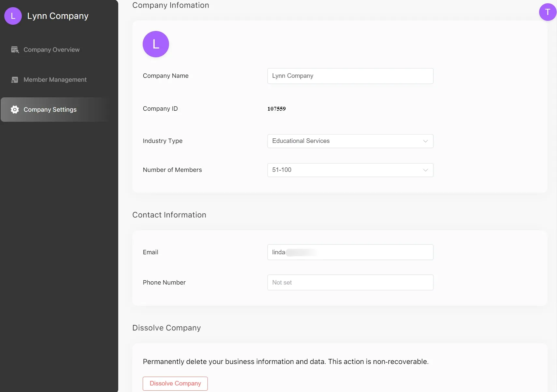Click the Phone Number field
557x392 pixels.
350,283
